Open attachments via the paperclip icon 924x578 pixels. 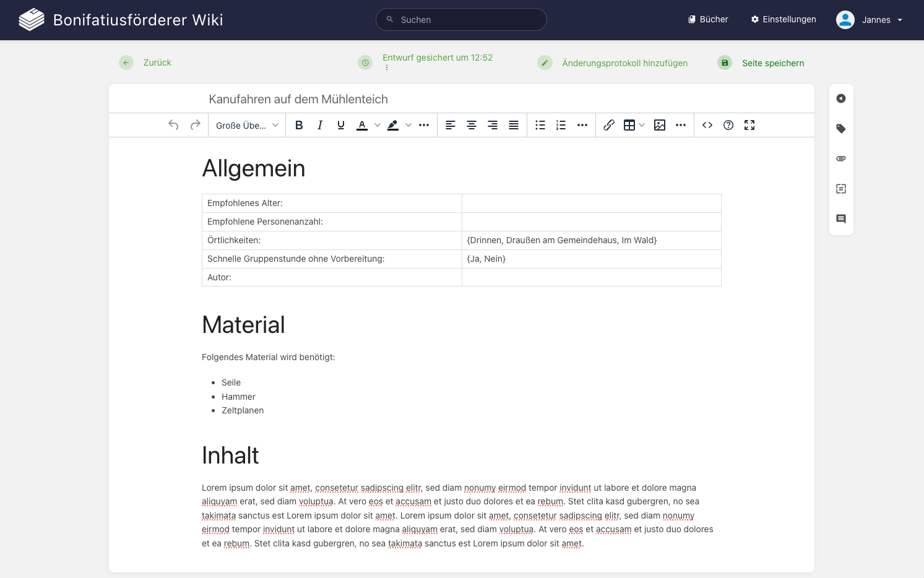[x=841, y=158]
